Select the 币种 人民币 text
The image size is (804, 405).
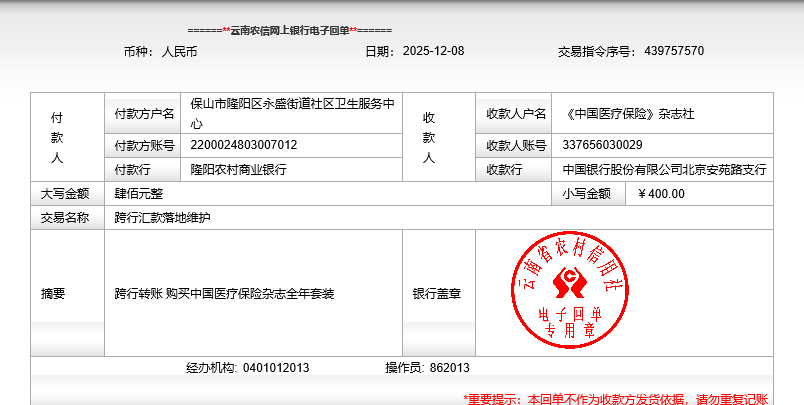click(160, 51)
